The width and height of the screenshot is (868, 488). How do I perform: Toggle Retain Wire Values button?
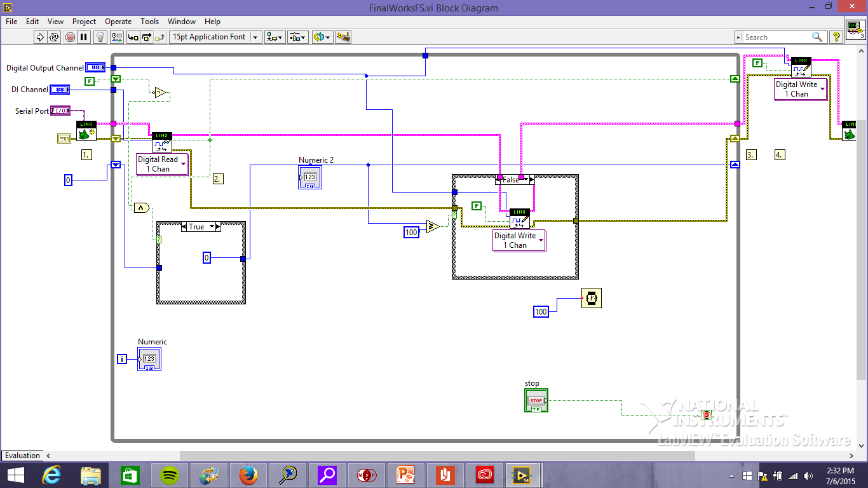(x=116, y=37)
